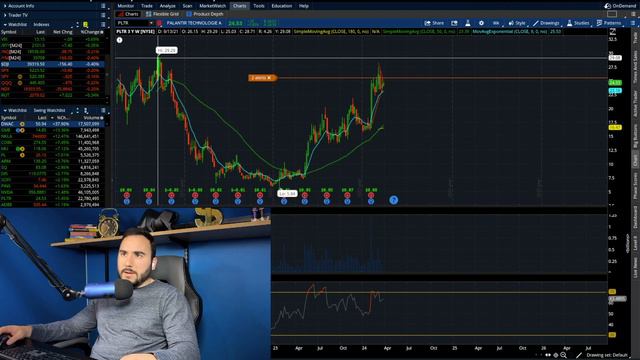Open the Product Depth sub-tab
Screen dimensions: 640x360
point(205,14)
